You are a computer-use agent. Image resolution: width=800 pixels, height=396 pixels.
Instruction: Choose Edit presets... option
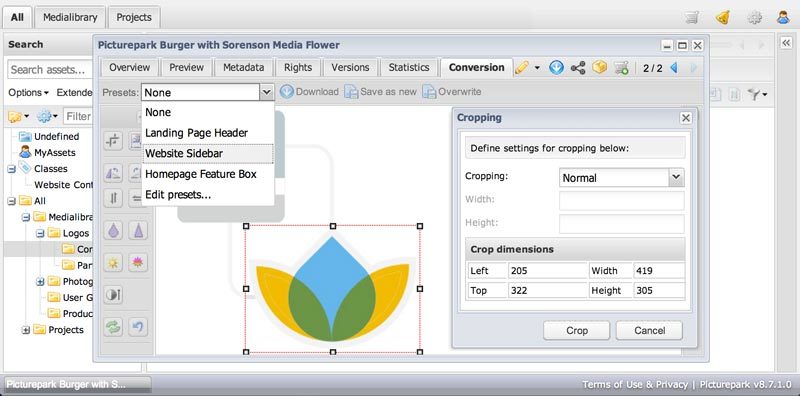point(208,194)
